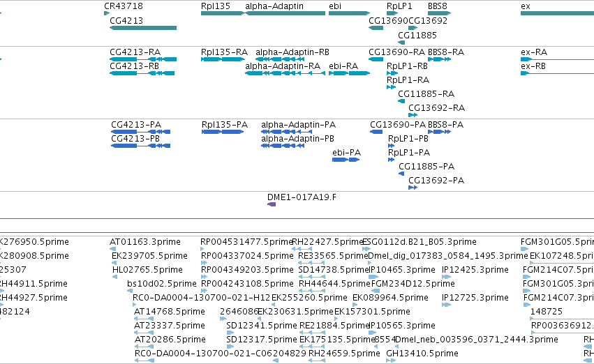The width and height of the screenshot is (594, 364).
Task: Select the EK239705.5prime EST label
Action: pos(149,255)
